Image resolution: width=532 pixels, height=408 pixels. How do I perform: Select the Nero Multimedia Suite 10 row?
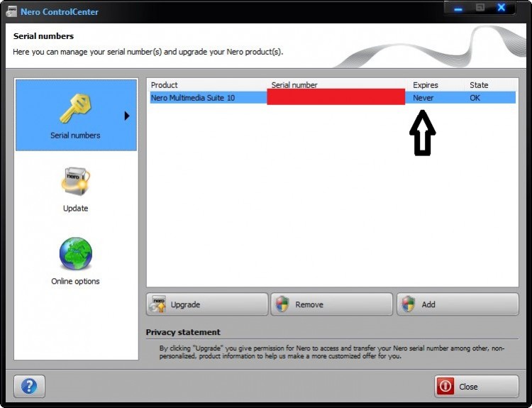(333, 98)
